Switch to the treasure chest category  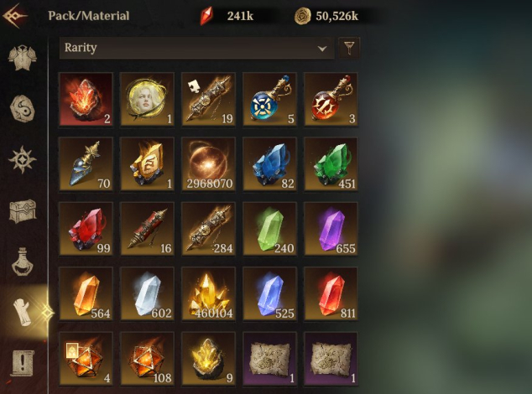coord(23,211)
